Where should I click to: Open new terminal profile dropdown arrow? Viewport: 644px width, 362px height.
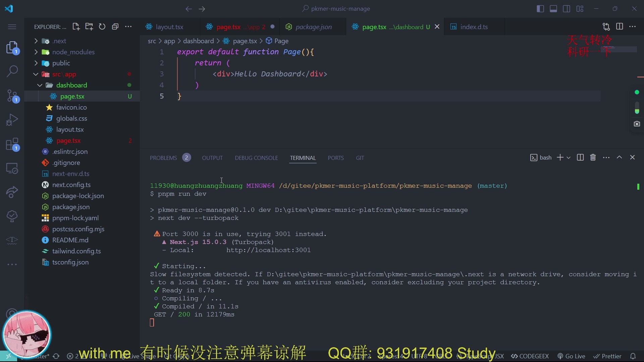[x=569, y=158]
